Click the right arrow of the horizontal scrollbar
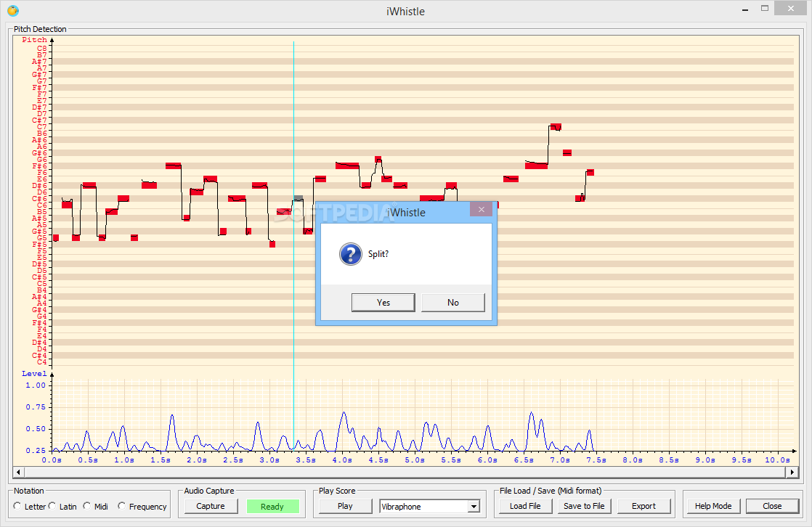812x527 pixels. [792, 472]
